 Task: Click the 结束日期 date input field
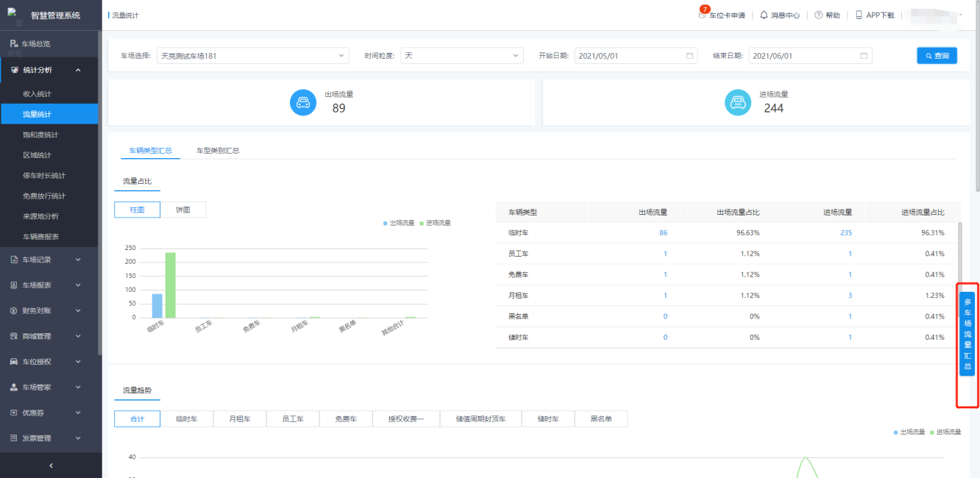coord(804,56)
